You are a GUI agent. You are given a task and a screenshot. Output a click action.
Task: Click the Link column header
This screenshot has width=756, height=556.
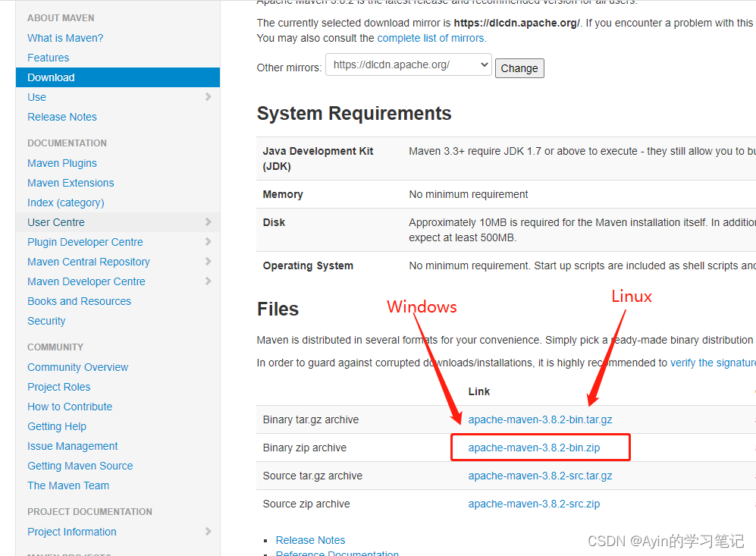click(478, 391)
